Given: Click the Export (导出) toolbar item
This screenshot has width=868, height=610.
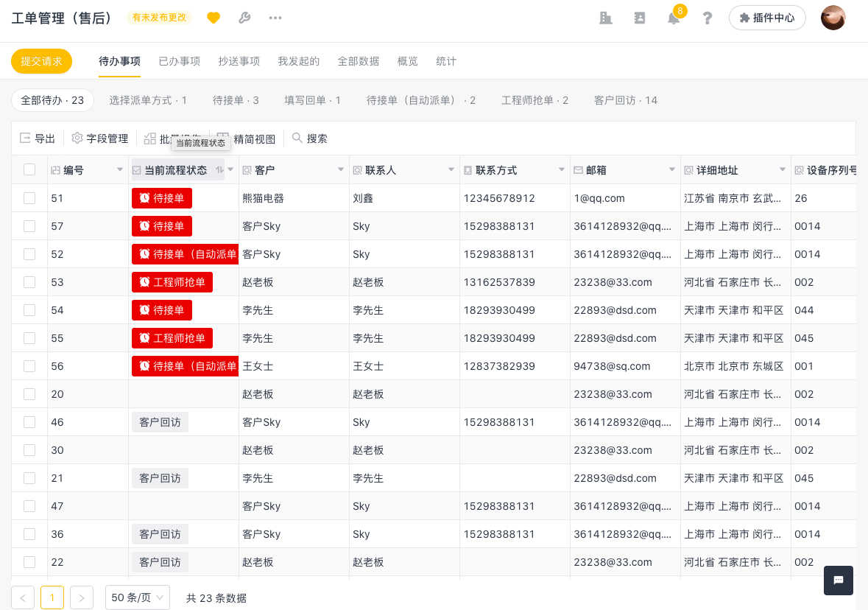Looking at the screenshot, I should tap(38, 139).
